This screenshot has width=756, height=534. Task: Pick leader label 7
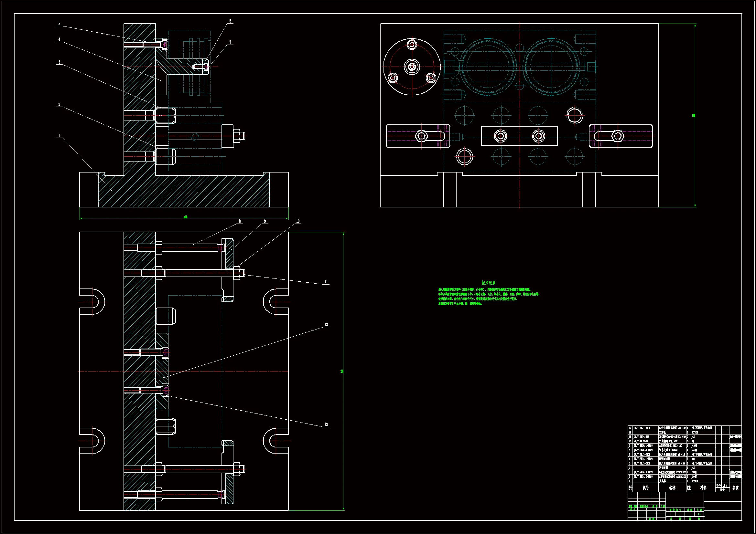(230, 42)
